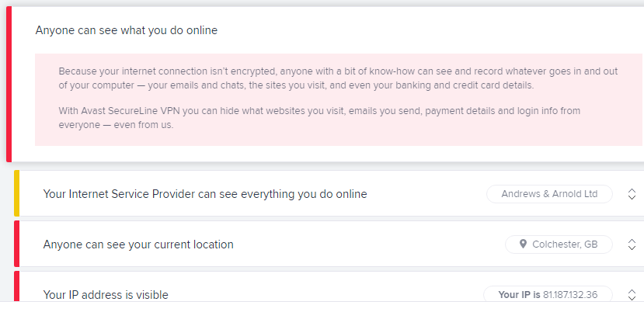The image size is (644, 319).
Task: Click the pink info box about unencrypted connection
Action: coord(339,100)
